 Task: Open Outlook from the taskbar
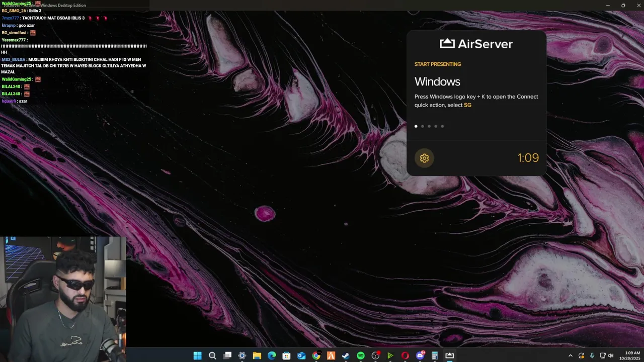click(301, 355)
